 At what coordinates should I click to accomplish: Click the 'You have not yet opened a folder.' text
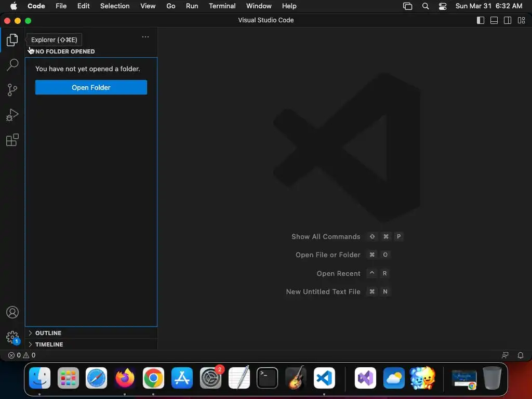click(x=87, y=69)
